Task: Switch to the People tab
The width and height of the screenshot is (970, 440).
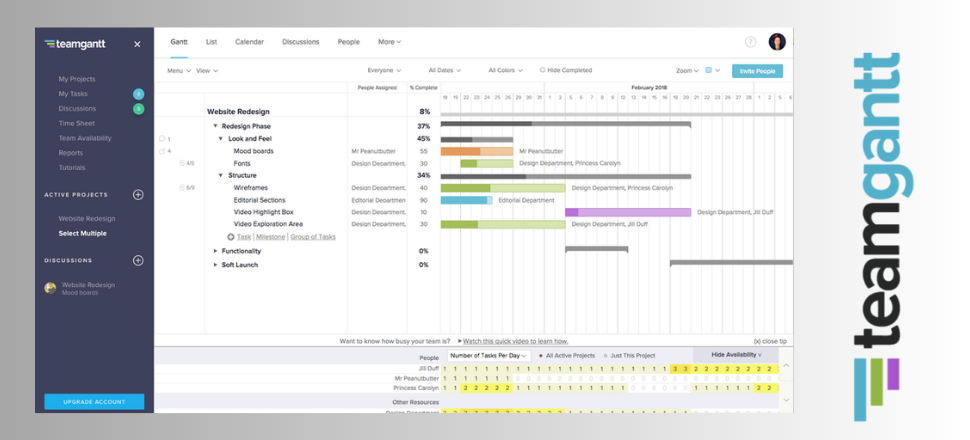Action: point(348,42)
